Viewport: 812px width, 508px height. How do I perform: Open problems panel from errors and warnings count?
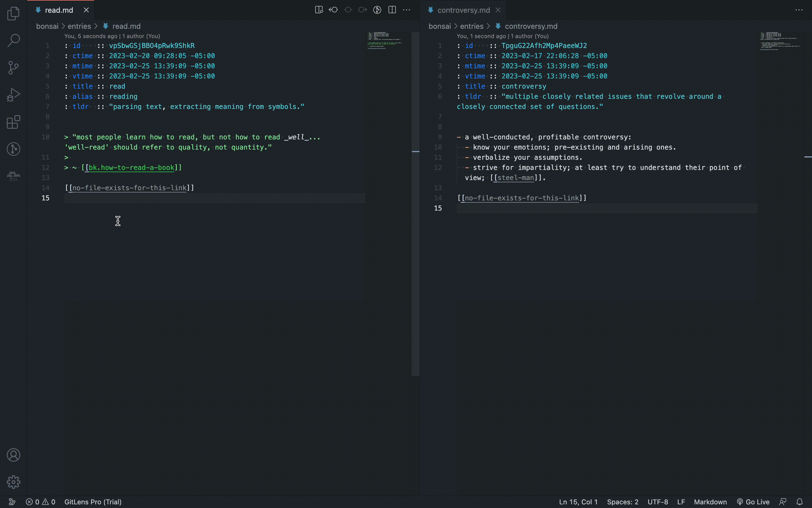coord(41,502)
